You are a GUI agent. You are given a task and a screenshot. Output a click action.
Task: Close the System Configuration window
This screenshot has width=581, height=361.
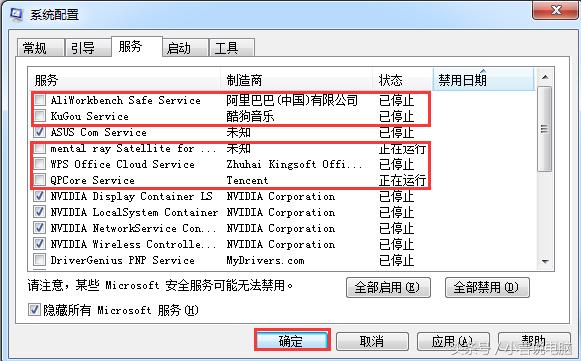pos(555,10)
